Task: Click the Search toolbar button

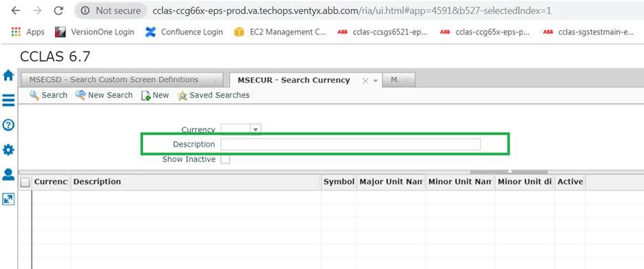Action: click(48, 95)
